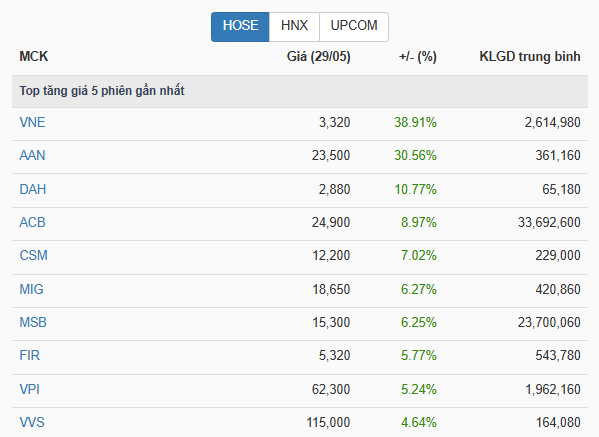Image resolution: width=599 pixels, height=437 pixels.
Task: Click the +/- (%) column header
Action: tap(418, 57)
